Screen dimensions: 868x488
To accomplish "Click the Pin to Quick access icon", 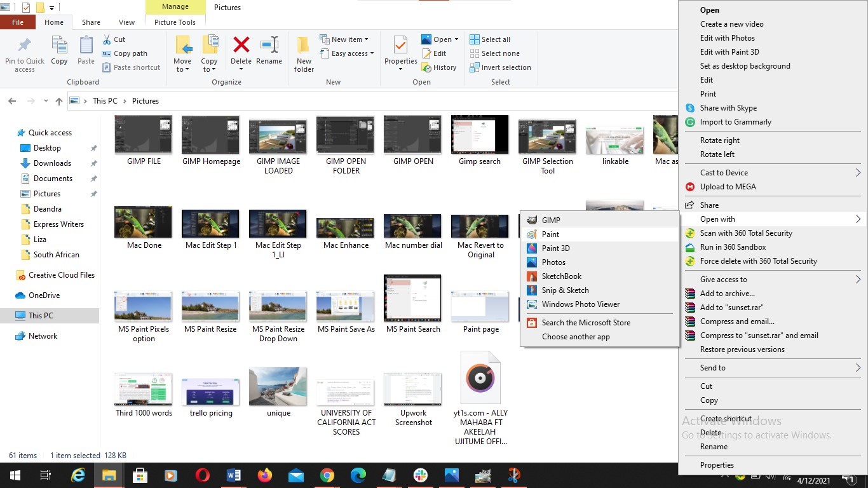I will click(x=25, y=46).
